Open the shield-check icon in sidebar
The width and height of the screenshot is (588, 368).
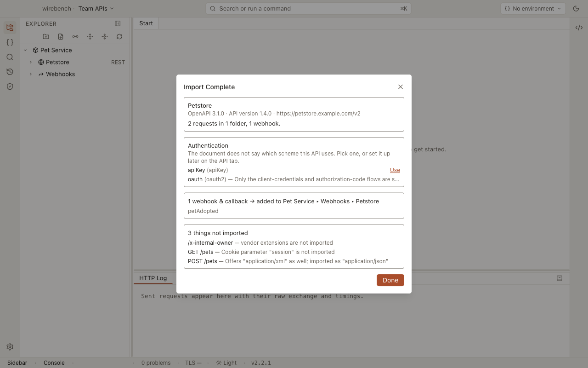[10, 86]
